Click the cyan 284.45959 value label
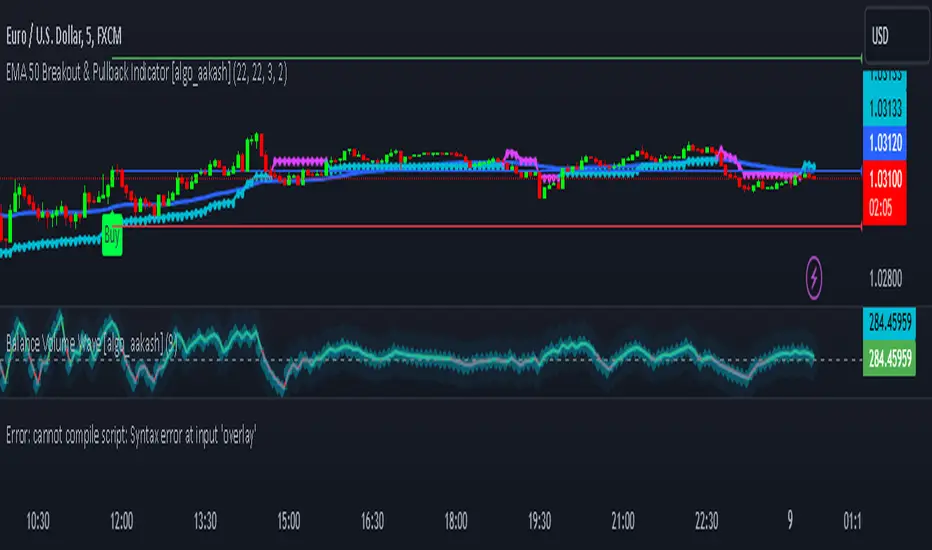932x550 pixels. [x=889, y=324]
